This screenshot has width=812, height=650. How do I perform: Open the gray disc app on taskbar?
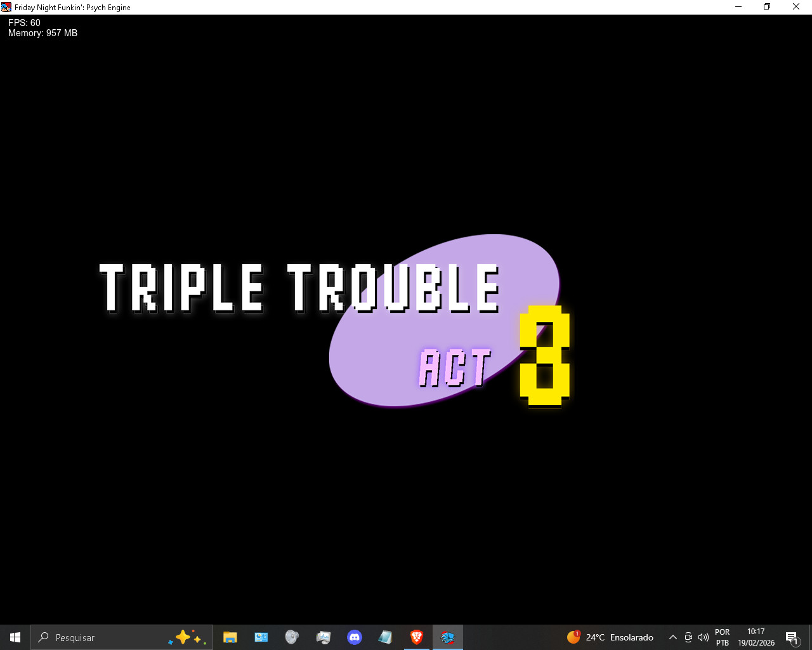(292, 637)
